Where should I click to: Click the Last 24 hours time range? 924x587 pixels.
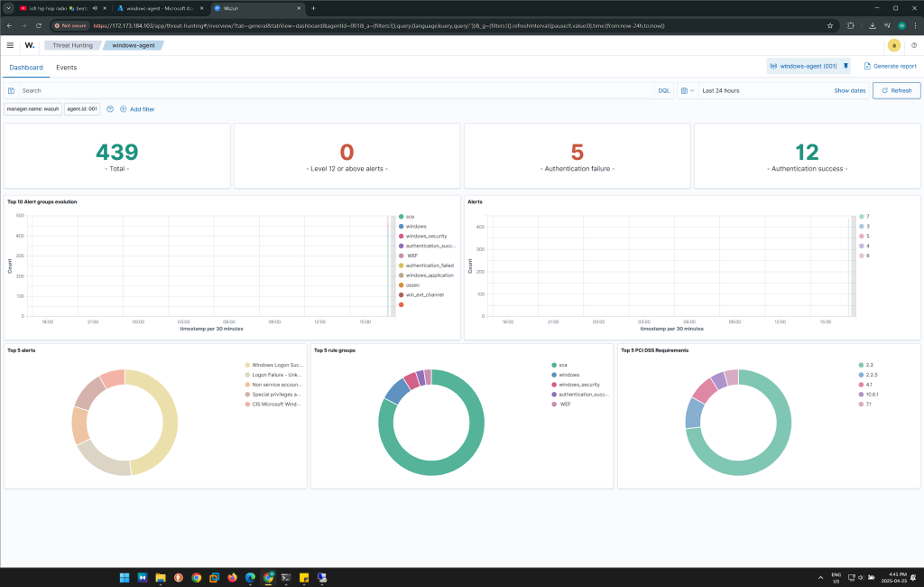click(x=721, y=91)
